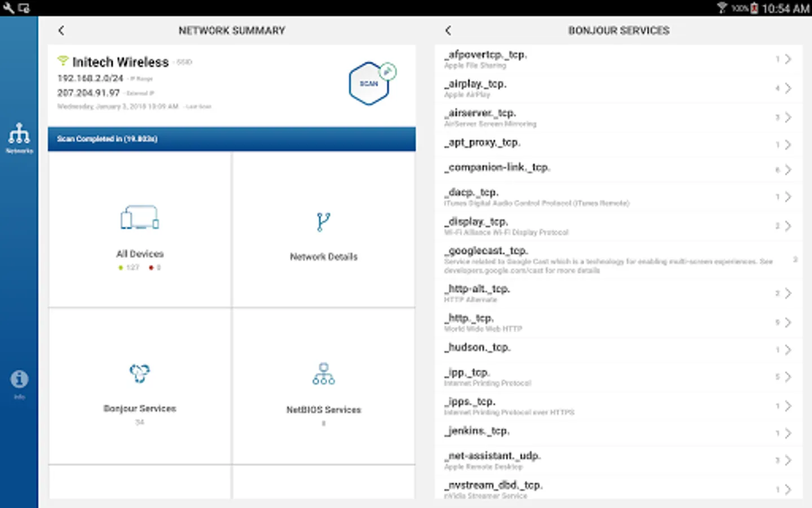Screen dimensions: 812x508
Task: Expand the _ipps._tcp. chevron
Action: coord(788,406)
